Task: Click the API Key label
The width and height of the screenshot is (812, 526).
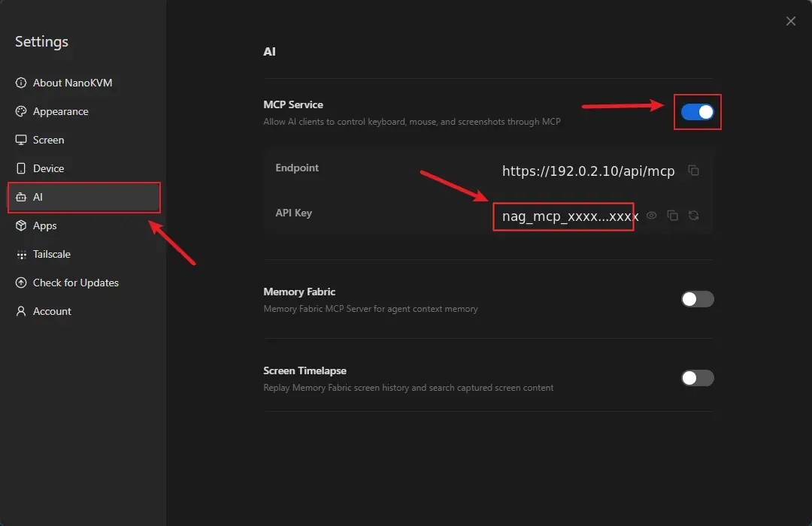Action: pos(294,213)
